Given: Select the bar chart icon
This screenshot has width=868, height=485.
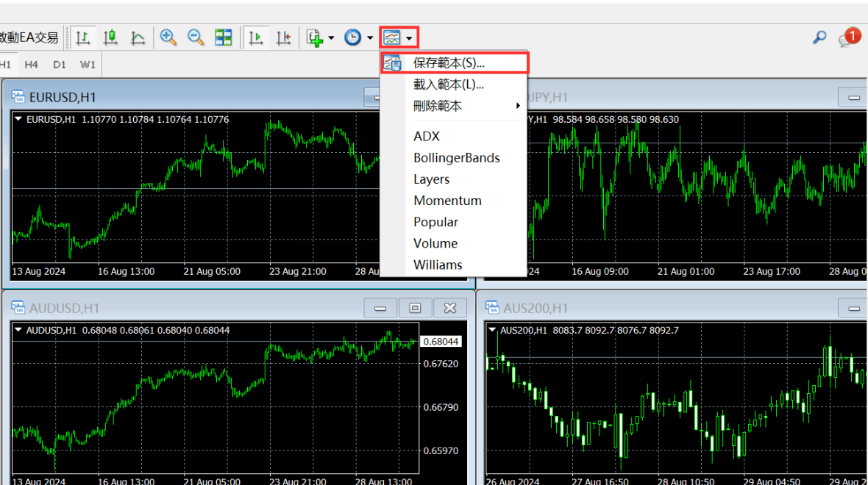Looking at the screenshot, I should pyautogui.click(x=83, y=37).
